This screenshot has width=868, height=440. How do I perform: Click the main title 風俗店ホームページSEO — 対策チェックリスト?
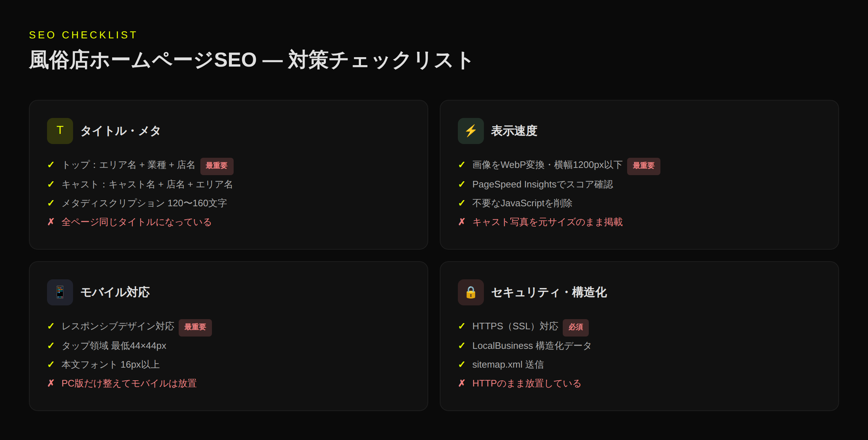click(x=250, y=60)
